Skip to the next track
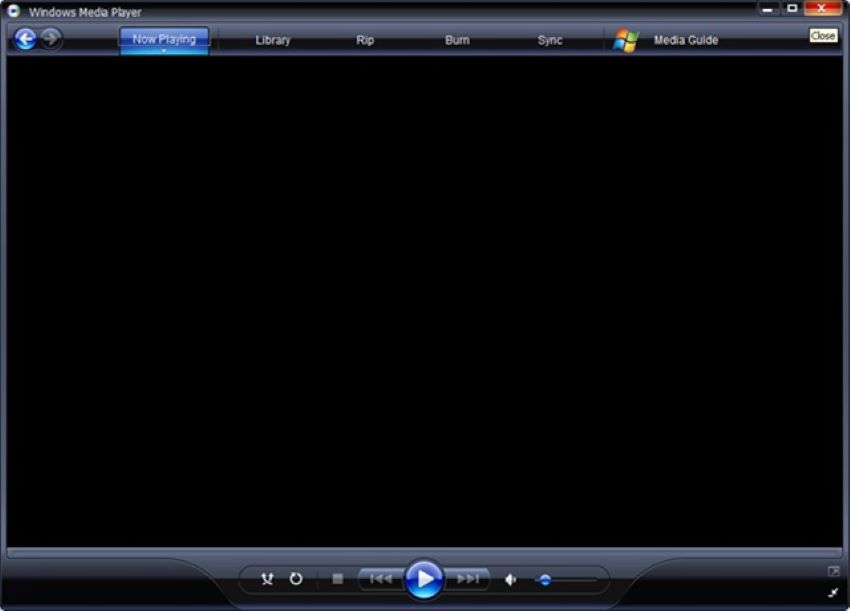Viewport: 850px width, 611px height. click(x=467, y=579)
